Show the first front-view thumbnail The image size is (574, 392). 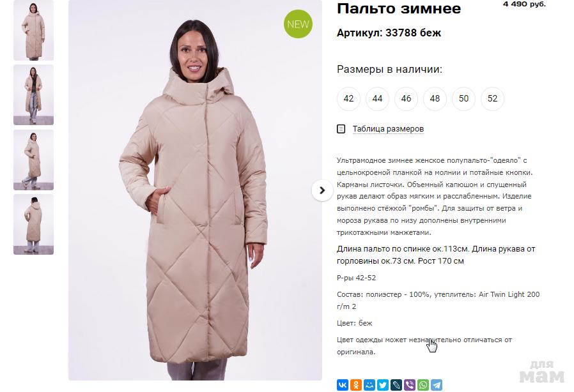[34, 31]
